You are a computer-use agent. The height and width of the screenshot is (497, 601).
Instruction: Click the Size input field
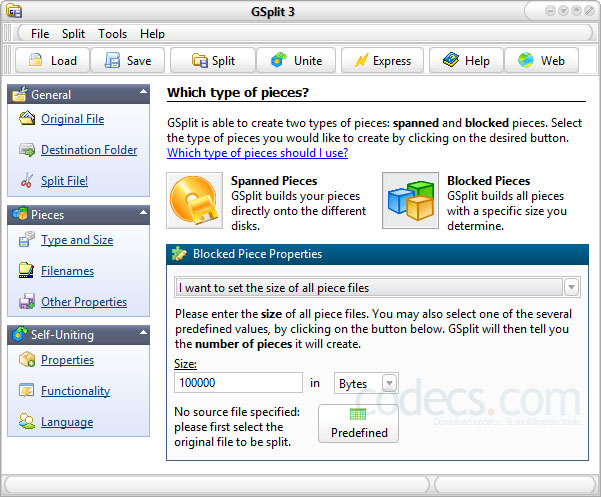(x=238, y=383)
